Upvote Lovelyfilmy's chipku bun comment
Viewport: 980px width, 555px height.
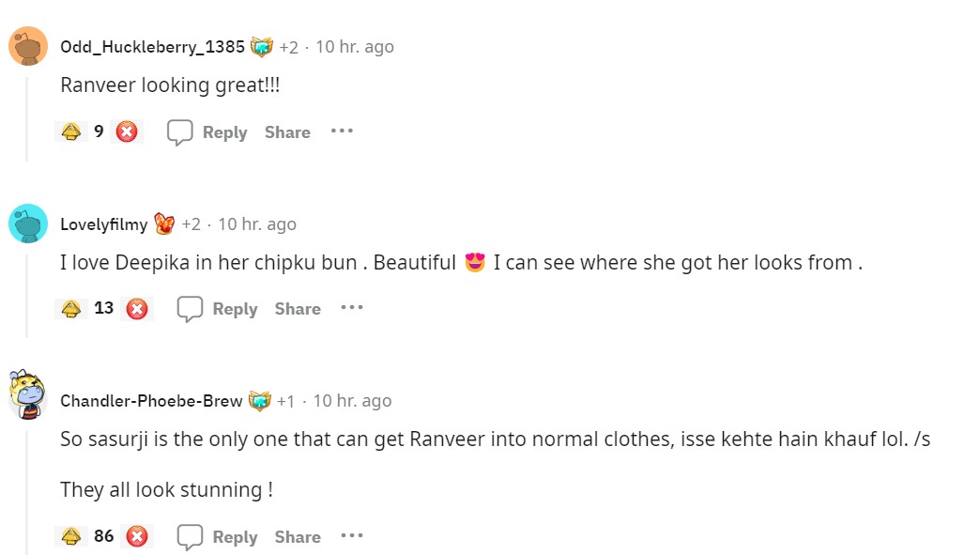click(70, 309)
